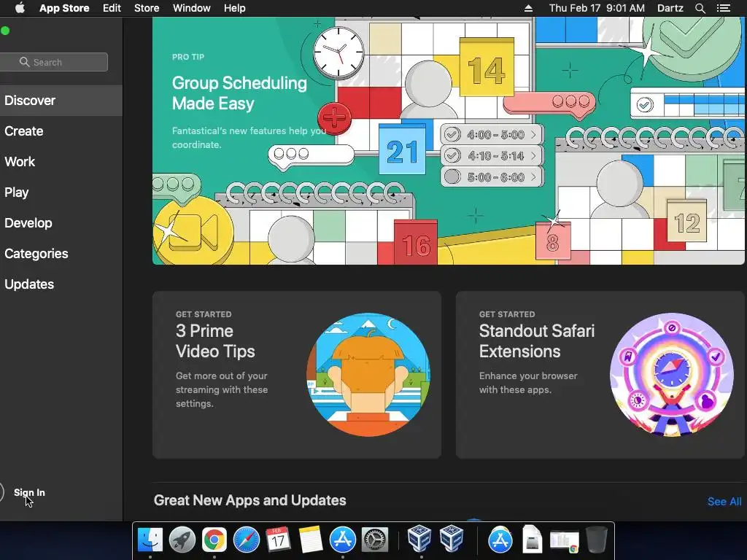Open the Store menu
This screenshot has height=560, width=747.
147,8
